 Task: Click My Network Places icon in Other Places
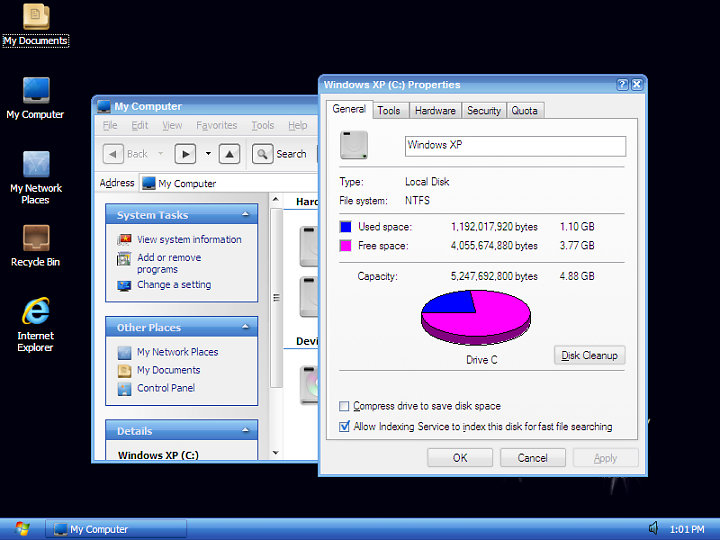point(124,352)
